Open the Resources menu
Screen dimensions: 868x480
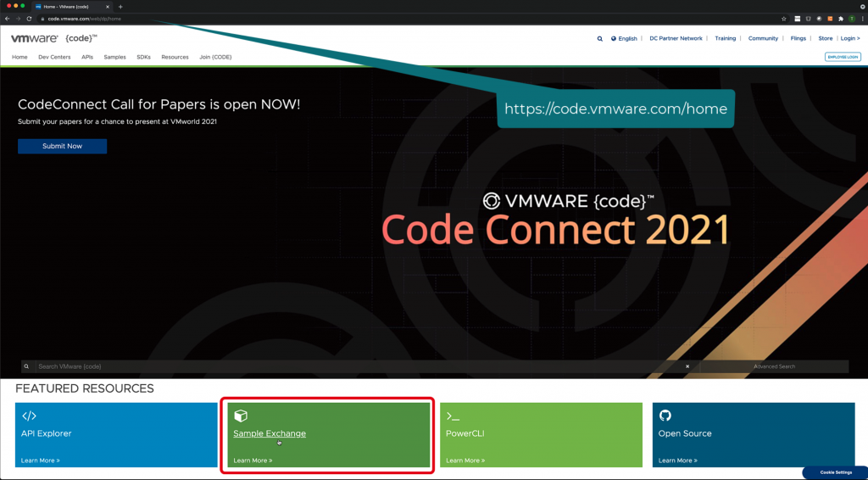tap(175, 57)
